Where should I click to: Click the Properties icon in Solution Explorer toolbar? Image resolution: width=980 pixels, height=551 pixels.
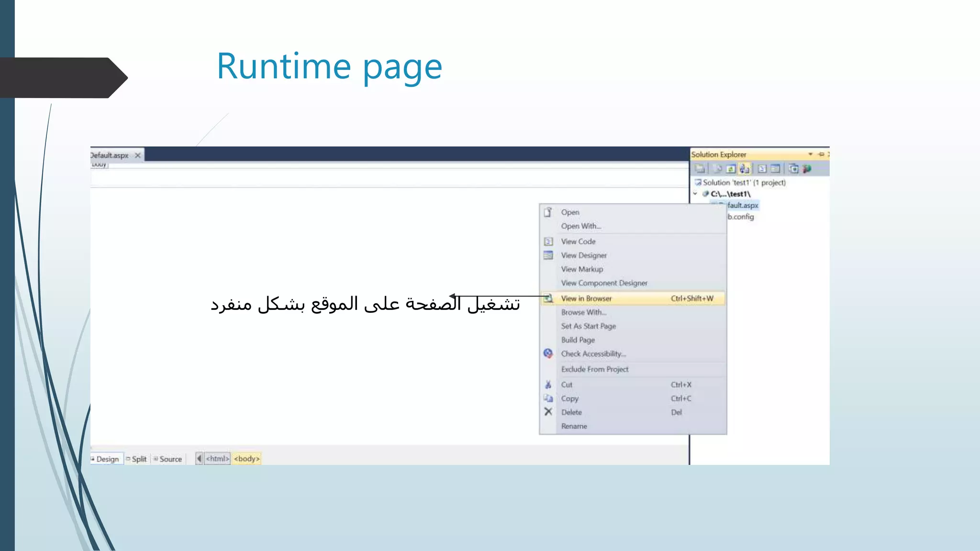(x=700, y=168)
